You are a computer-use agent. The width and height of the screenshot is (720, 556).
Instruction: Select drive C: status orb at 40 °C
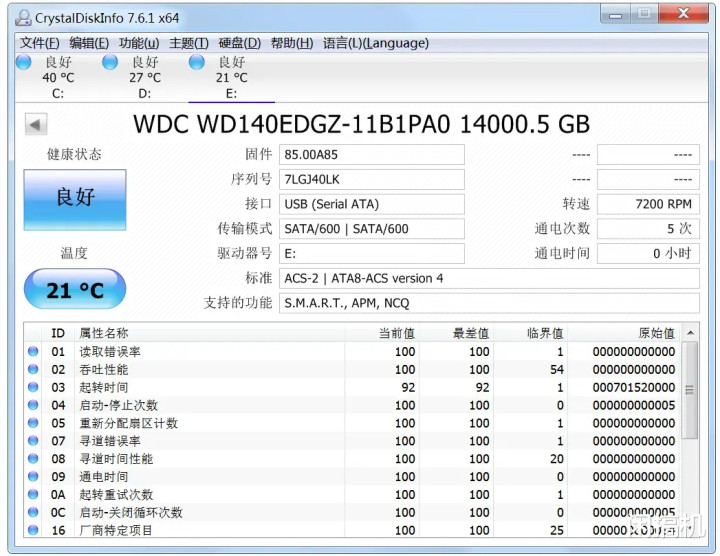tap(24, 62)
